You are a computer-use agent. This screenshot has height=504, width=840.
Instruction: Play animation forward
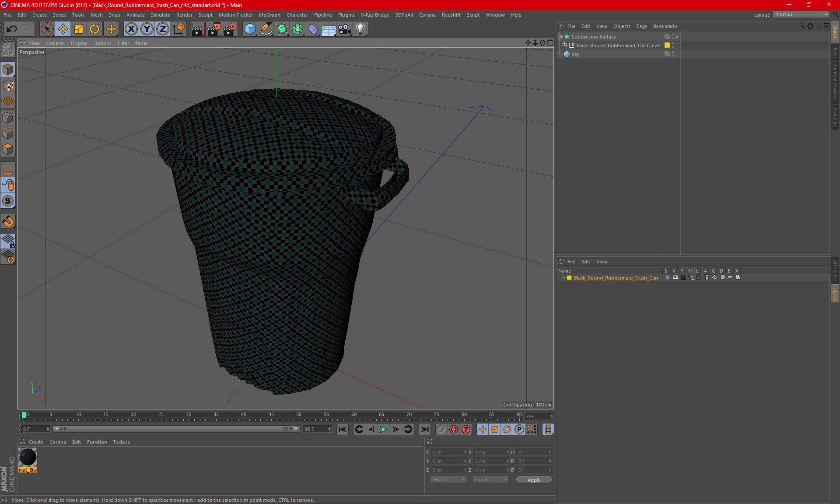383,429
